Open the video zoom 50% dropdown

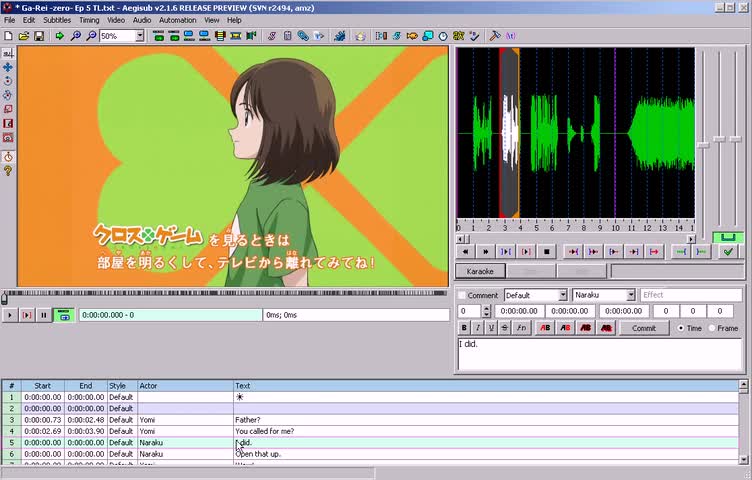coord(140,36)
